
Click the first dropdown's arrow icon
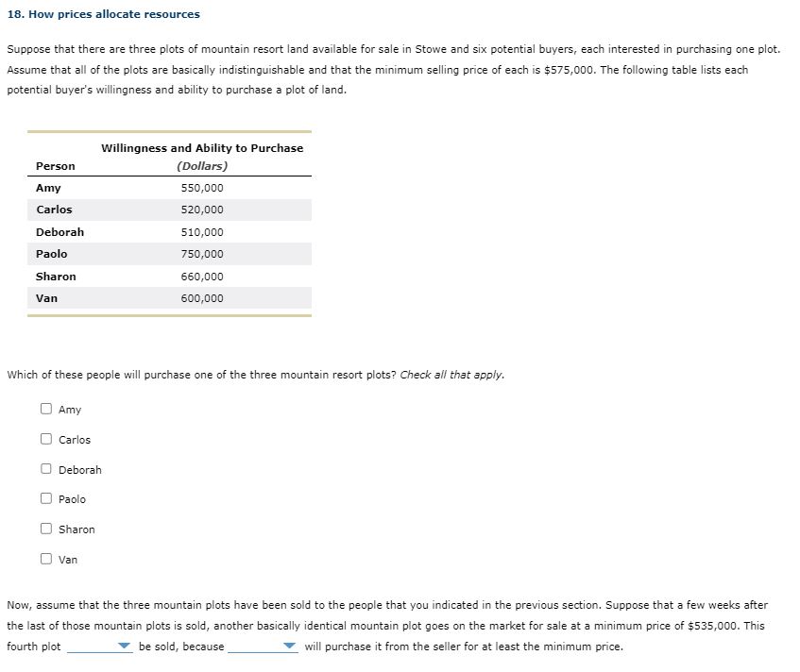click(126, 647)
